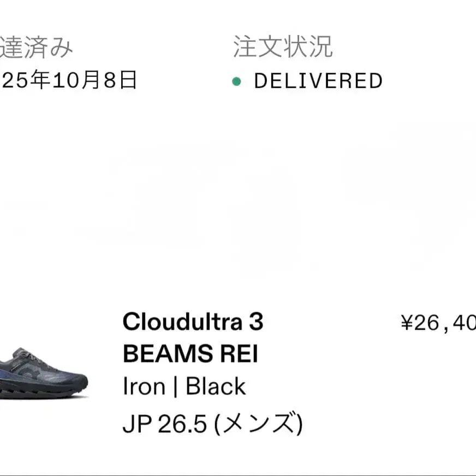Screen dimensions: 476x476
Task: Click the word BEAMS in product name
Action: [166, 354]
